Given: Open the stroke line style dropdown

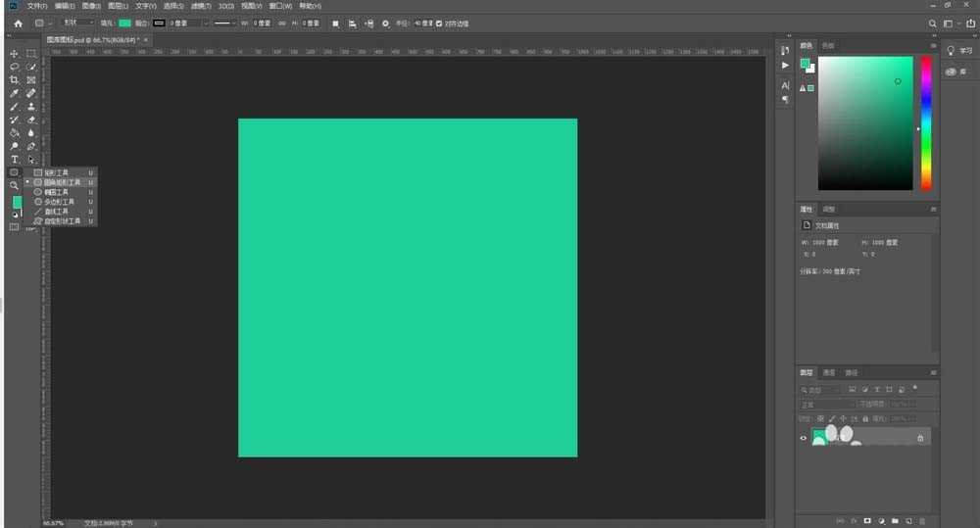Looking at the screenshot, I should pyautogui.click(x=225, y=23).
